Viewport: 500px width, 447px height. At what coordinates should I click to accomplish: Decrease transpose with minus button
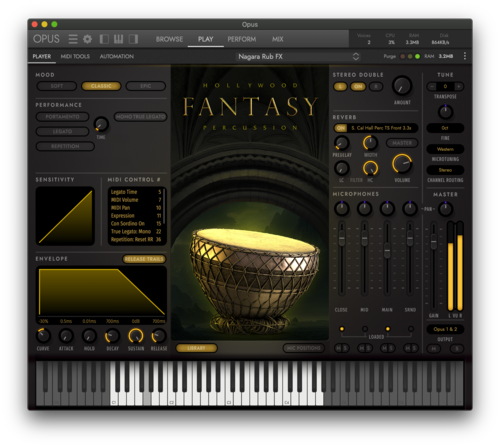pos(432,86)
